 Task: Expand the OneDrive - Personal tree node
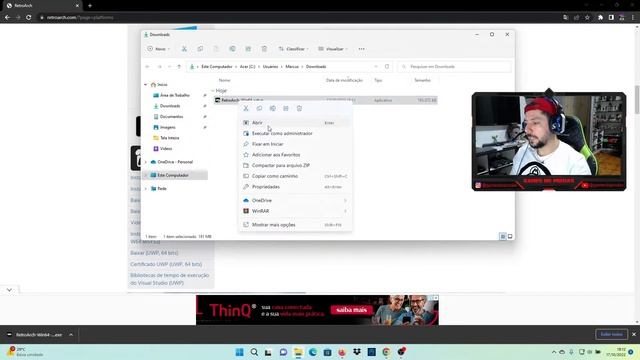(x=146, y=162)
